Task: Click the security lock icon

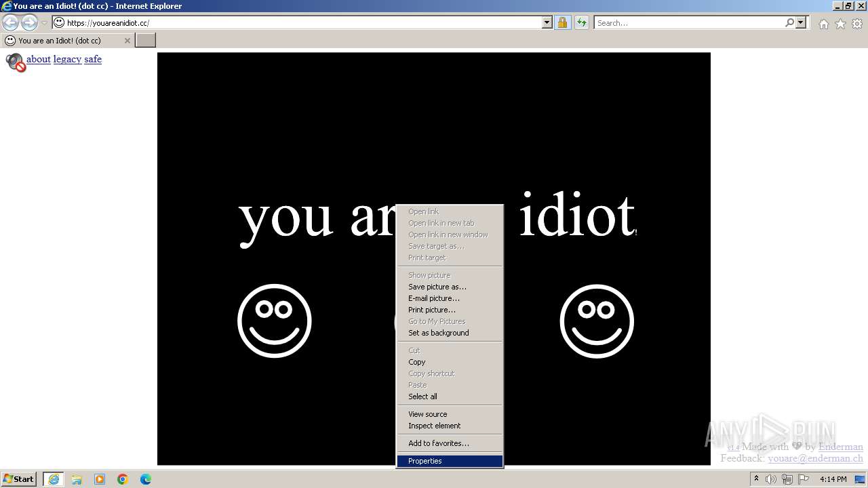Action: (x=562, y=22)
